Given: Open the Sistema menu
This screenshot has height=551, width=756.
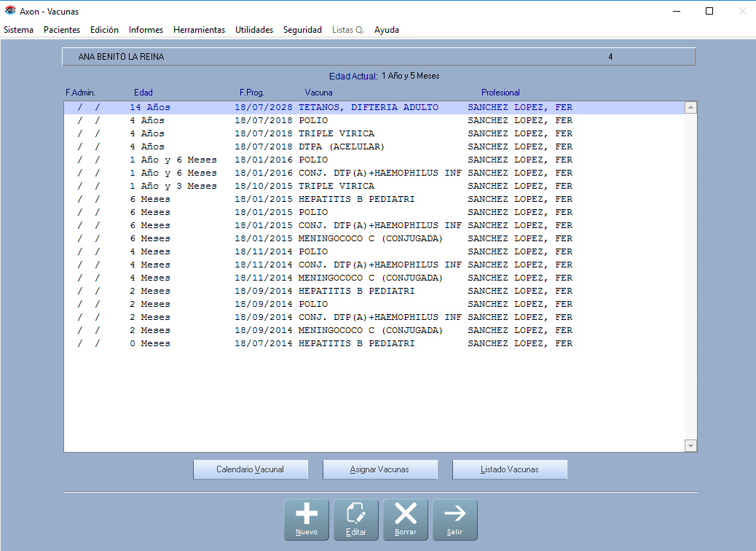Looking at the screenshot, I should point(19,30).
